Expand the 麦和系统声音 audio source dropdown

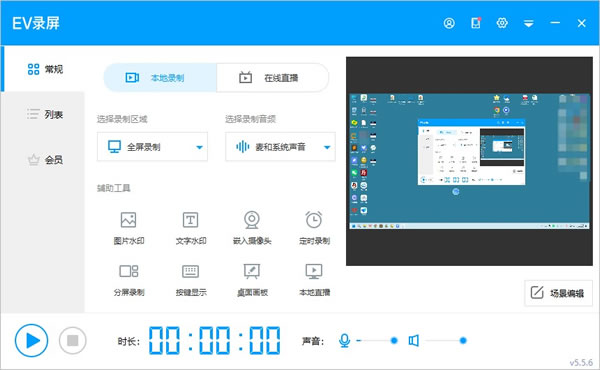tap(280, 147)
